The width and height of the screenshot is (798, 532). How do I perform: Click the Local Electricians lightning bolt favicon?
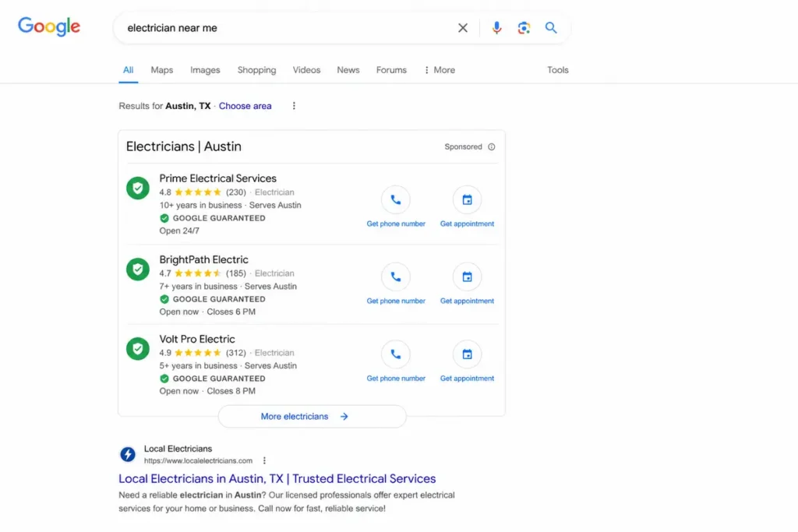pyautogui.click(x=128, y=454)
